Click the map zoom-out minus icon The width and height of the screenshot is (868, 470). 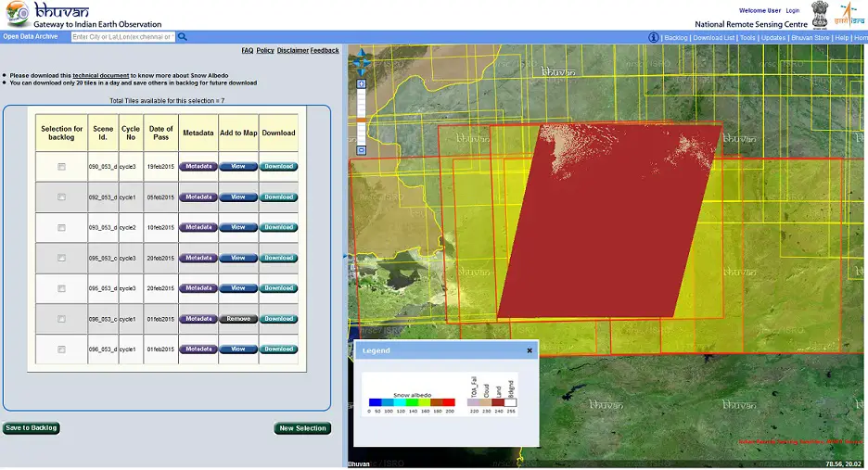[361, 150]
